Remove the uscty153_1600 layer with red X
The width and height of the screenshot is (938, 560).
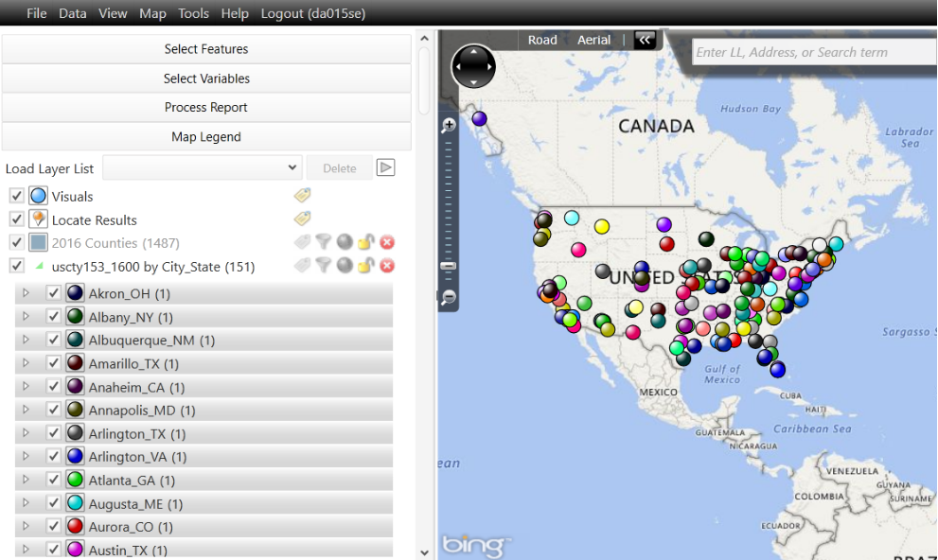[387, 266]
